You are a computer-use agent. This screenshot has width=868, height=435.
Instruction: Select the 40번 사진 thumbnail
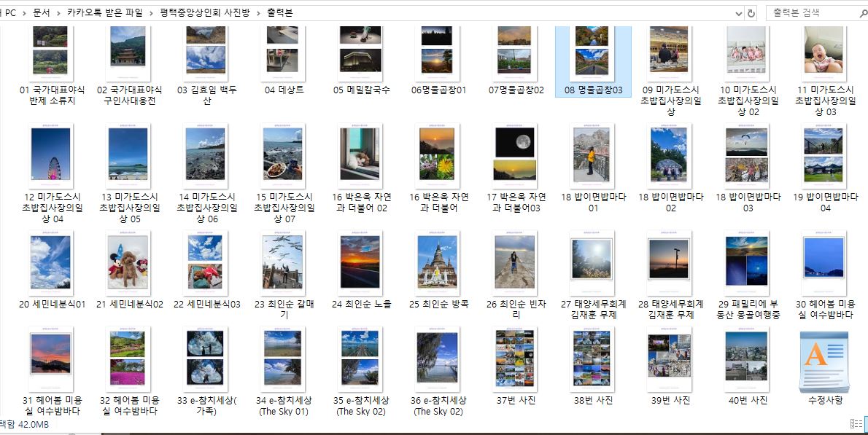point(747,358)
